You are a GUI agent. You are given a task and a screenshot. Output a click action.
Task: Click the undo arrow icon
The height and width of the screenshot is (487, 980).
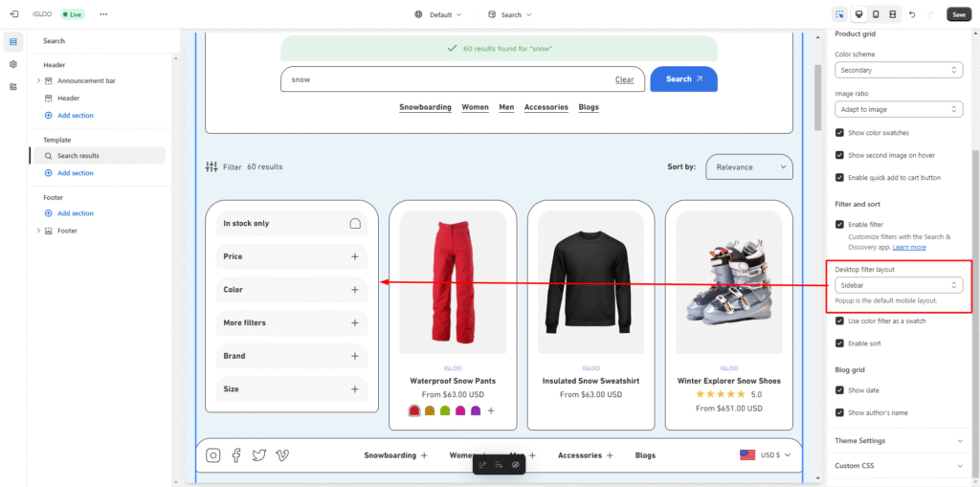tap(910, 14)
